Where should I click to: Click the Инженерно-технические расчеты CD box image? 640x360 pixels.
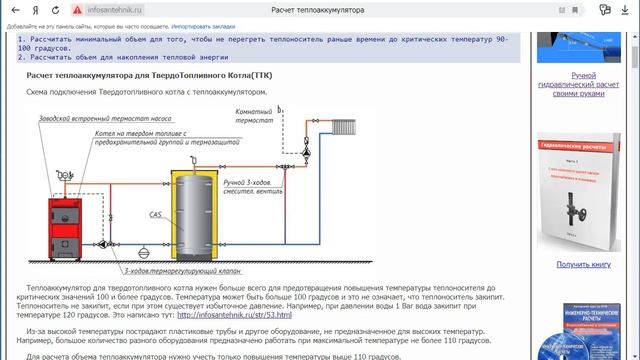(x=579, y=331)
